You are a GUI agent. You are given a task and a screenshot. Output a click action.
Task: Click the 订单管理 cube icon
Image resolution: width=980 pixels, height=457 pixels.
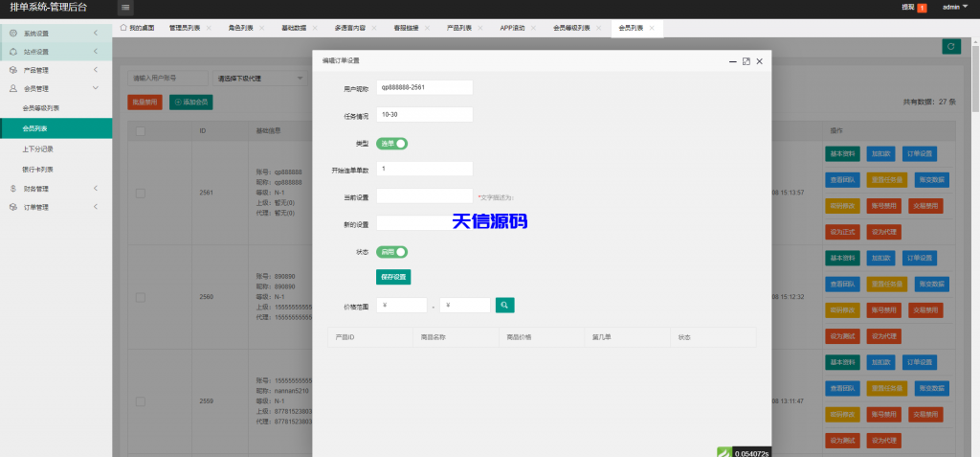[x=13, y=207]
